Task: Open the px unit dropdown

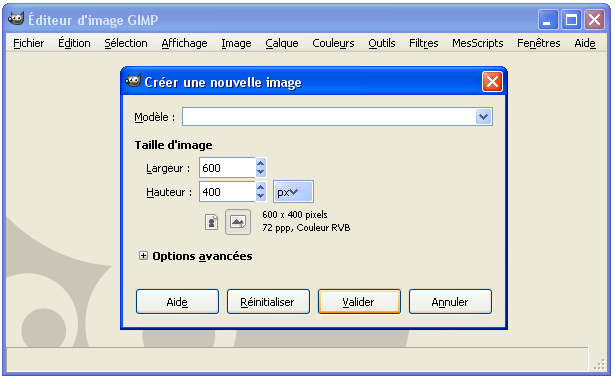Action: click(x=293, y=192)
